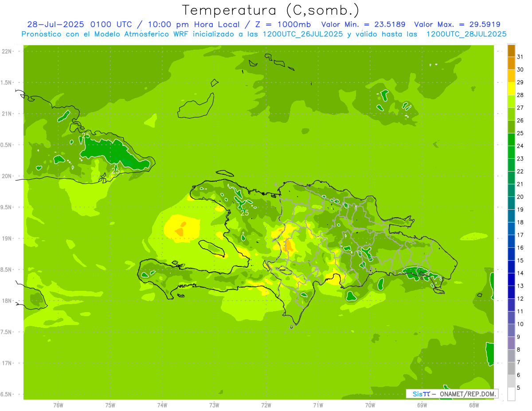Pick the legend swatch between 30 and 31
Viewport: 532px width, 411px height.
(x=511, y=63)
